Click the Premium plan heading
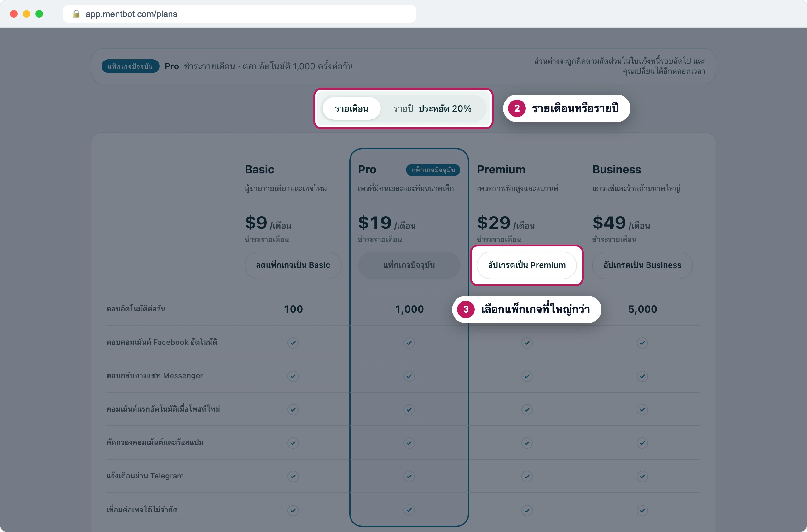The width and height of the screenshot is (807, 532). (501, 169)
